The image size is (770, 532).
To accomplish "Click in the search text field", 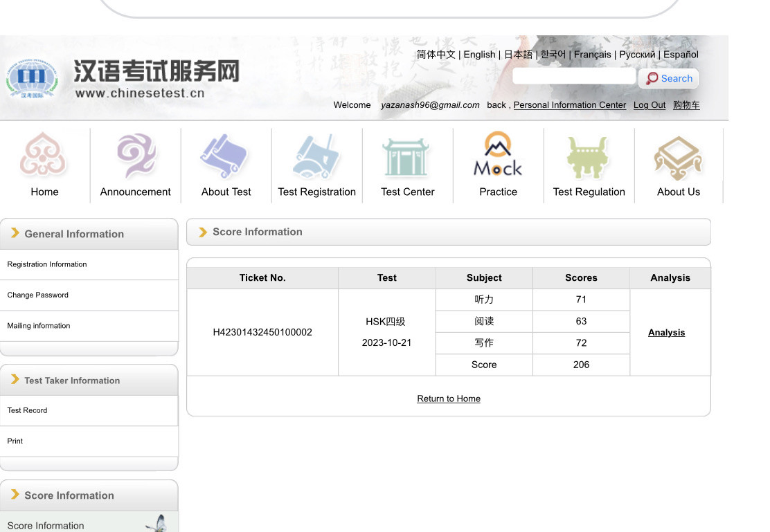I will coord(573,77).
